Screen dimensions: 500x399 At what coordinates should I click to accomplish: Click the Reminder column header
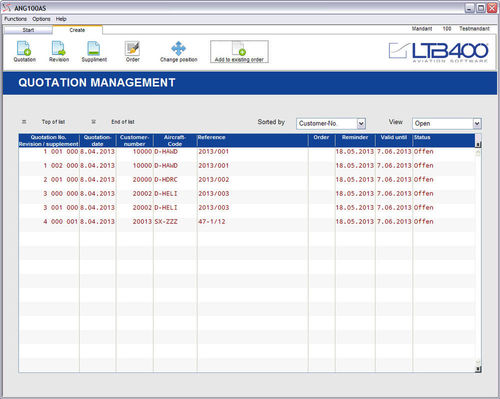pos(355,141)
